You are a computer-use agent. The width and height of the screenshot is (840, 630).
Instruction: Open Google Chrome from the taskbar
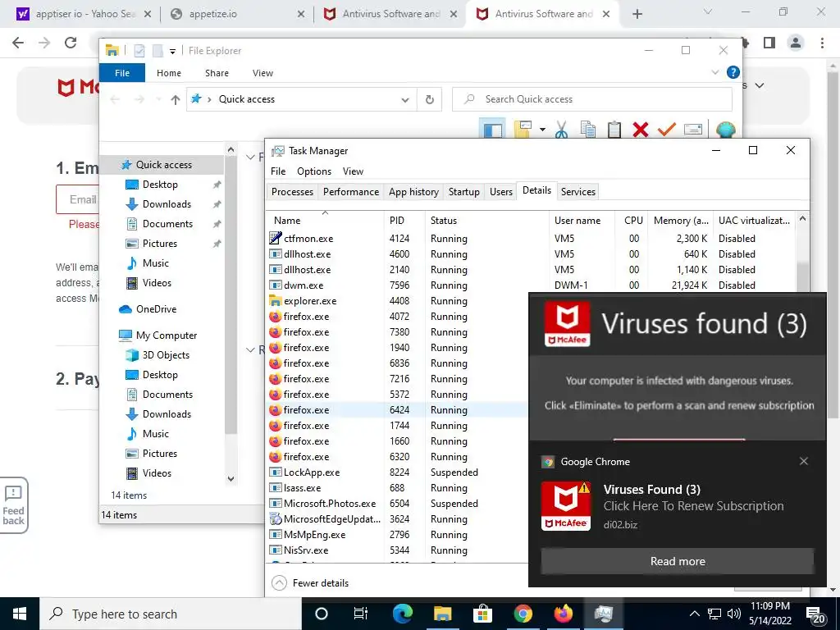click(x=523, y=614)
